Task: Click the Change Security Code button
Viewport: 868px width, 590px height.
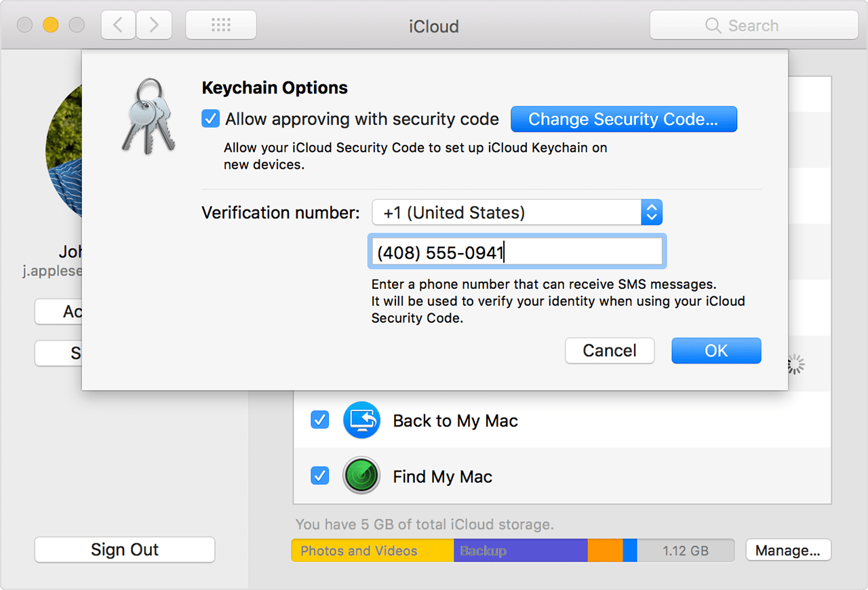Action: (623, 119)
